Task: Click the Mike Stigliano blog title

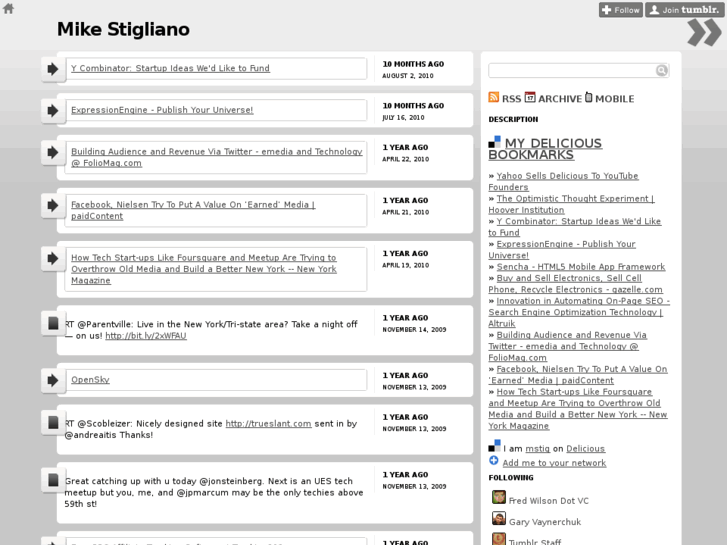Action: 123,29
